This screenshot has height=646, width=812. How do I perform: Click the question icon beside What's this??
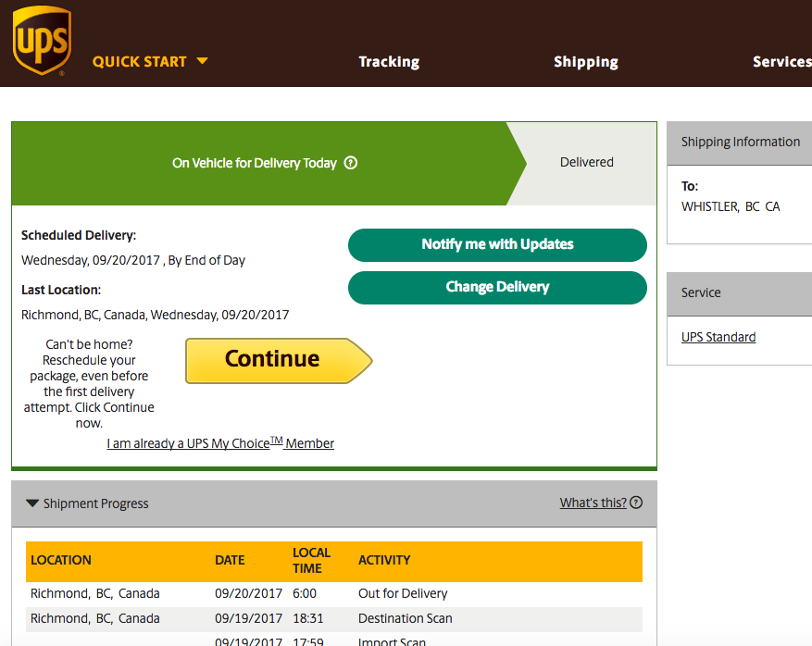pos(636,503)
